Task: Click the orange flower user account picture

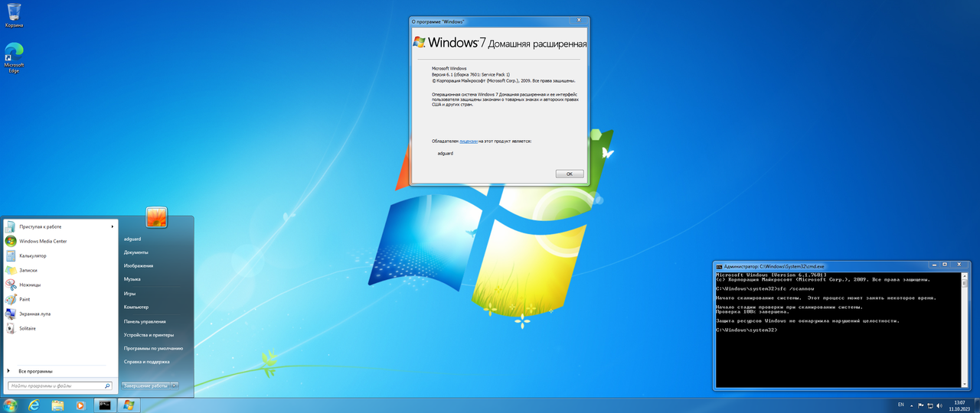Action: click(x=156, y=217)
